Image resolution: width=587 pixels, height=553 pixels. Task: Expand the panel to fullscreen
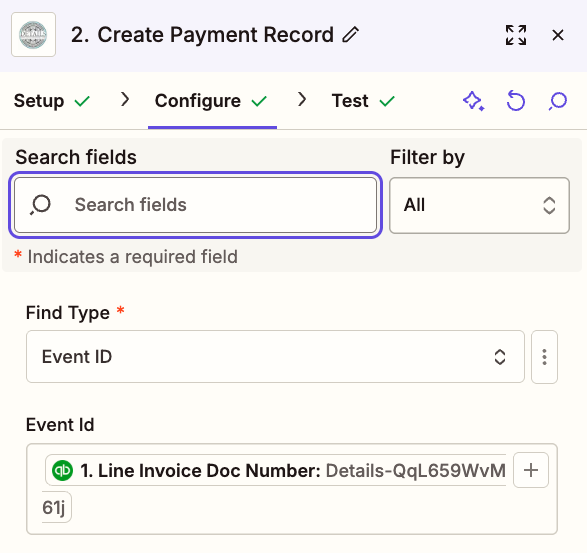[x=516, y=35]
